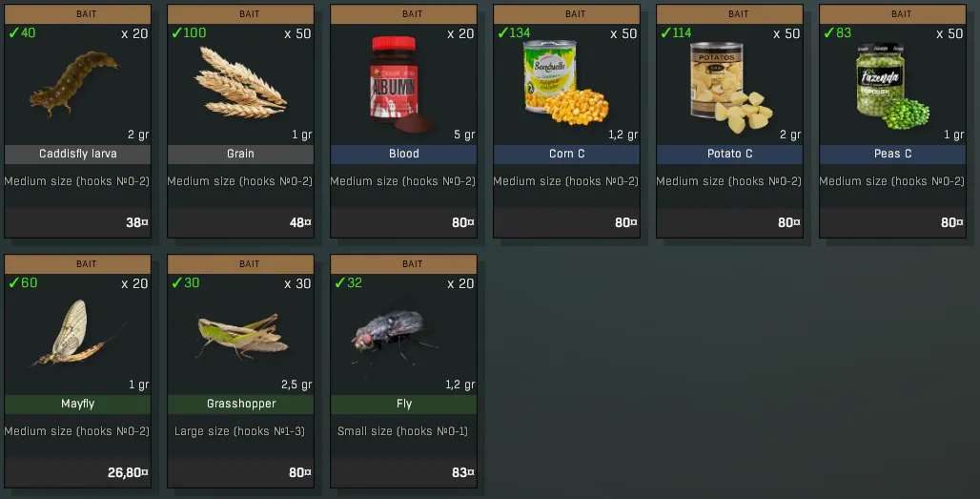Click the x 50 quantity on Grain card
The image size is (980, 499).
[297, 33]
